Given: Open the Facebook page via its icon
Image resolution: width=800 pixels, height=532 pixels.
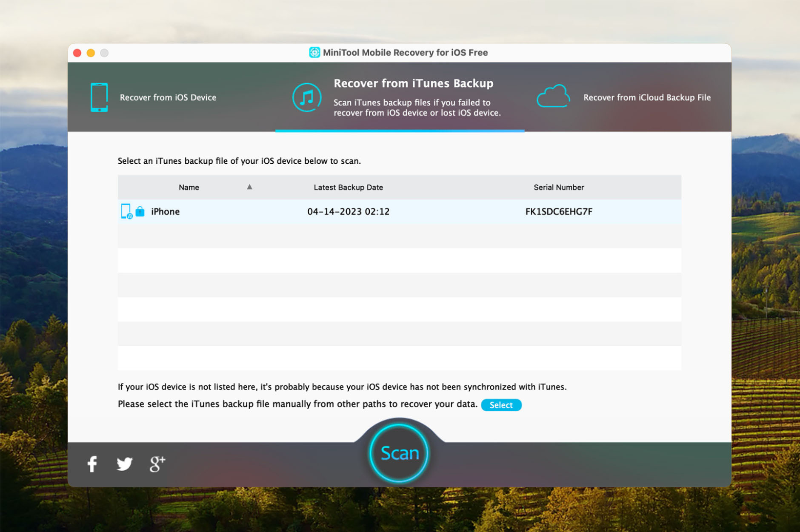Looking at the screenshot, I should click(x=92, y=464).
